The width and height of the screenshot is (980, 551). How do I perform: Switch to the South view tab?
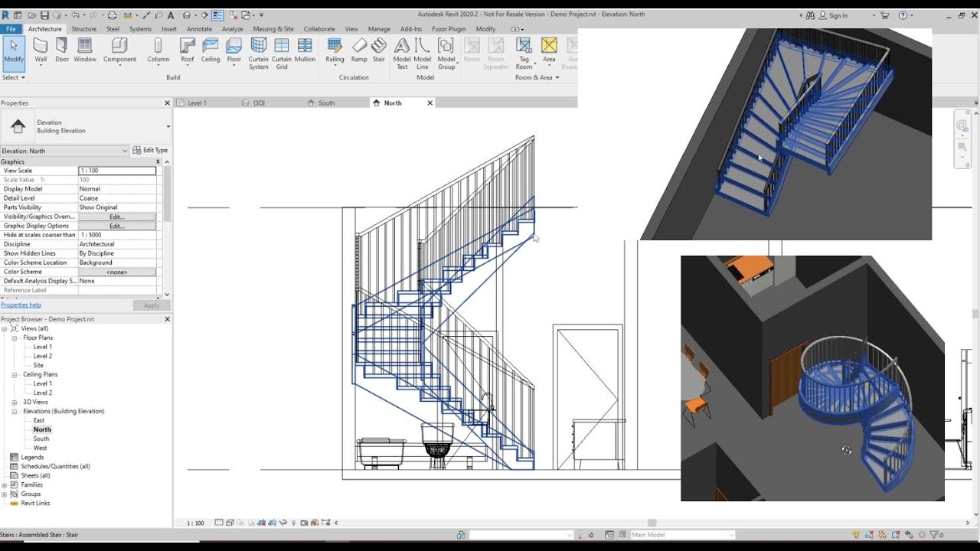pyautogui.click(x=327, y=103)
